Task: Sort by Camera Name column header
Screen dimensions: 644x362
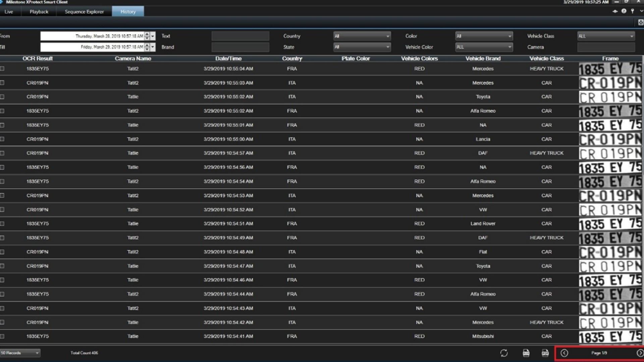Action: pos(133,58)
